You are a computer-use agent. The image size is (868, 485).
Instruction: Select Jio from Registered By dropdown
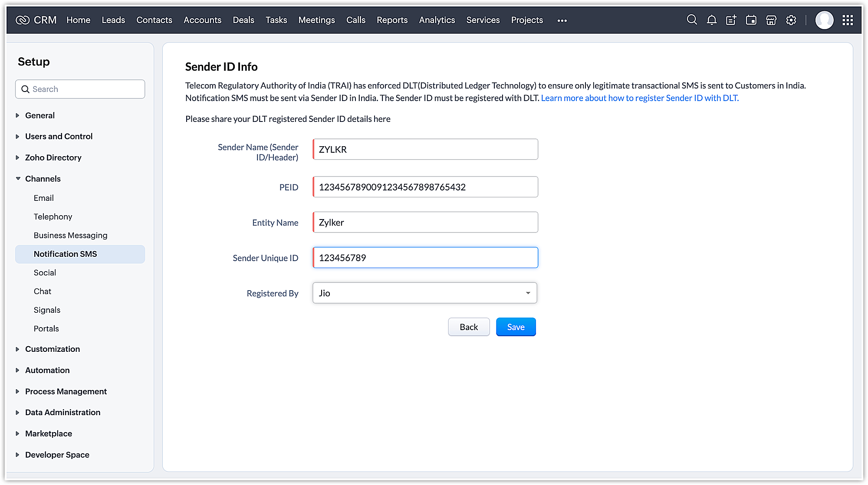424,292
